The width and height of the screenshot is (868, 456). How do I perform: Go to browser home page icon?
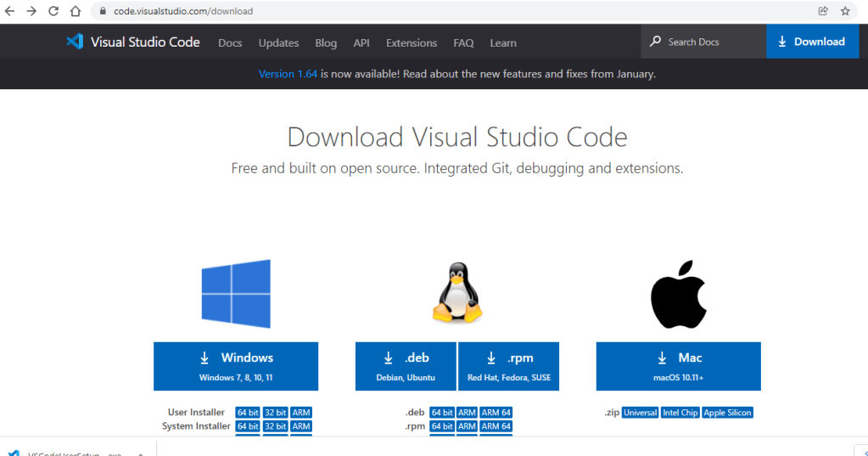click(x=75, y=11)
